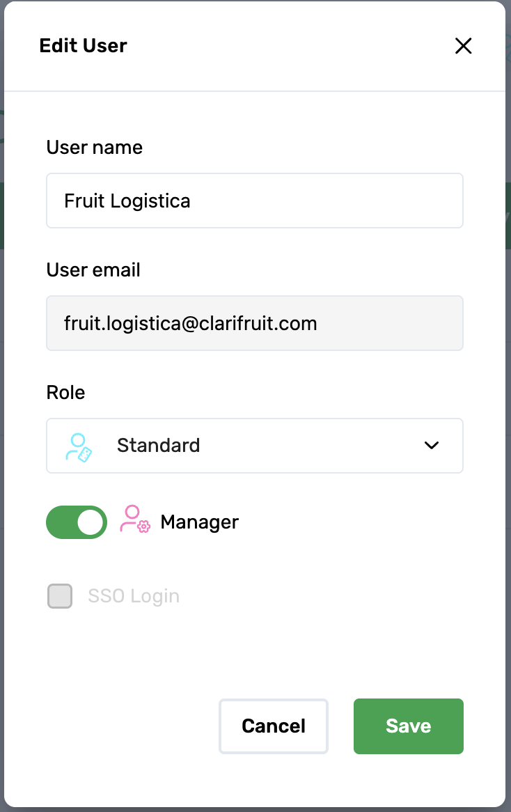The width and height of the screenshot is (511, 812).
Task: Click the Standard text in Role field
Action: (x=159, y=446)
